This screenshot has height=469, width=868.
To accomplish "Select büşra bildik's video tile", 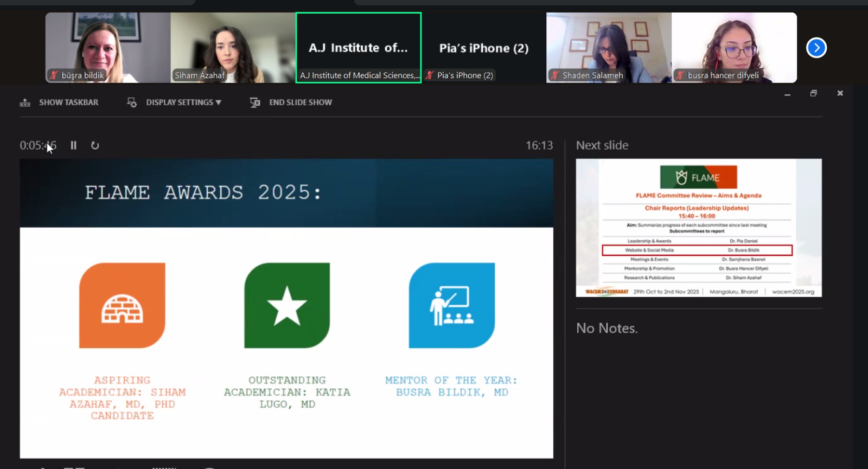I will [108, 48].
